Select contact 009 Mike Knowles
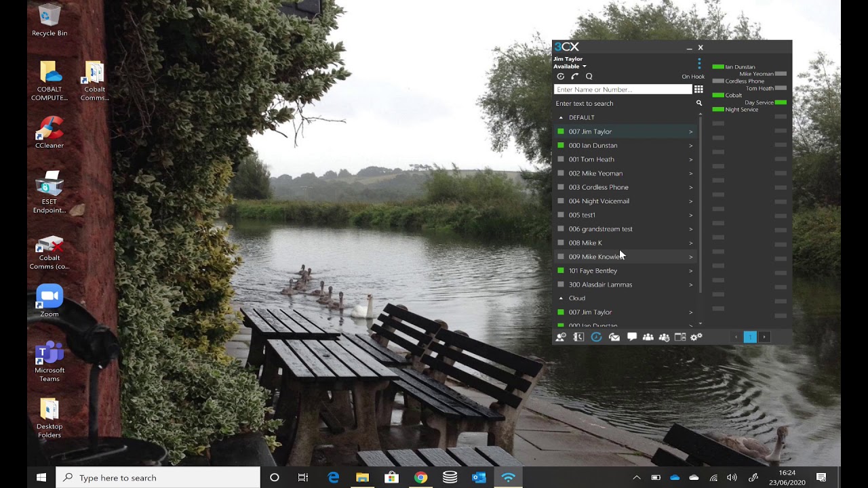868x488 pixels. [x=625, y=257]
